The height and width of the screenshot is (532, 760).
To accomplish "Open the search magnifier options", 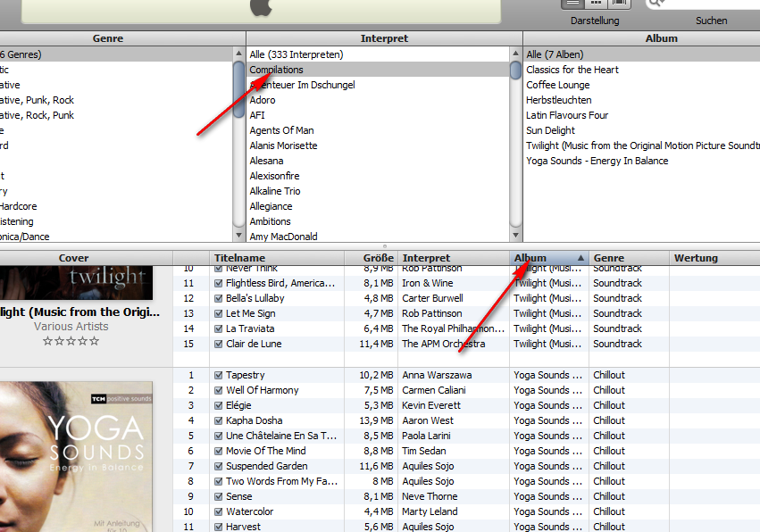I will click(x=656, y=4).
